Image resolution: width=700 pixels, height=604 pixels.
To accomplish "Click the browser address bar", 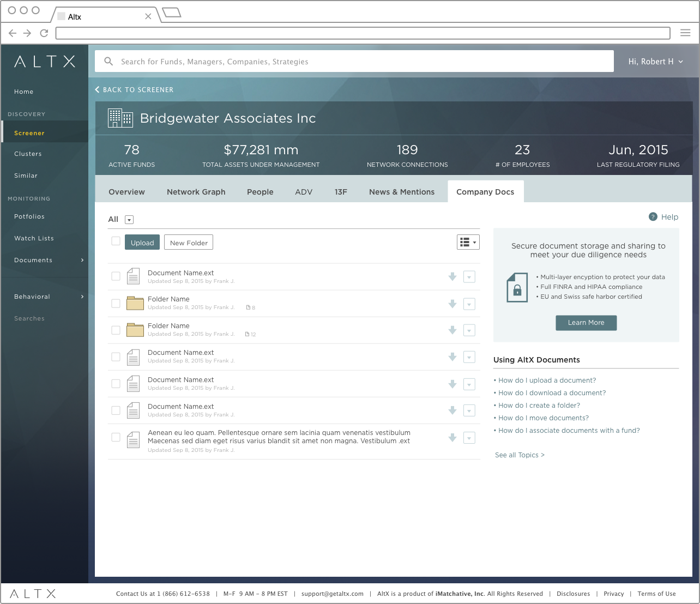I will 363,33.
